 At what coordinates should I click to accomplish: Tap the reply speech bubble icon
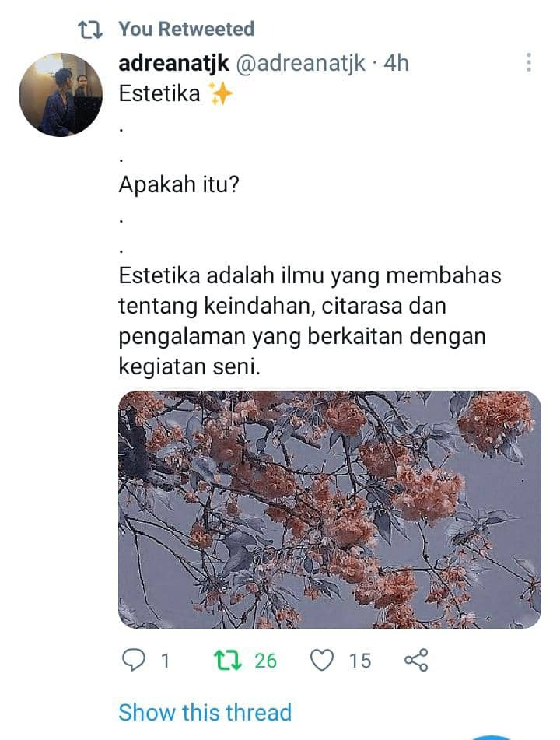tap(134, 660)
